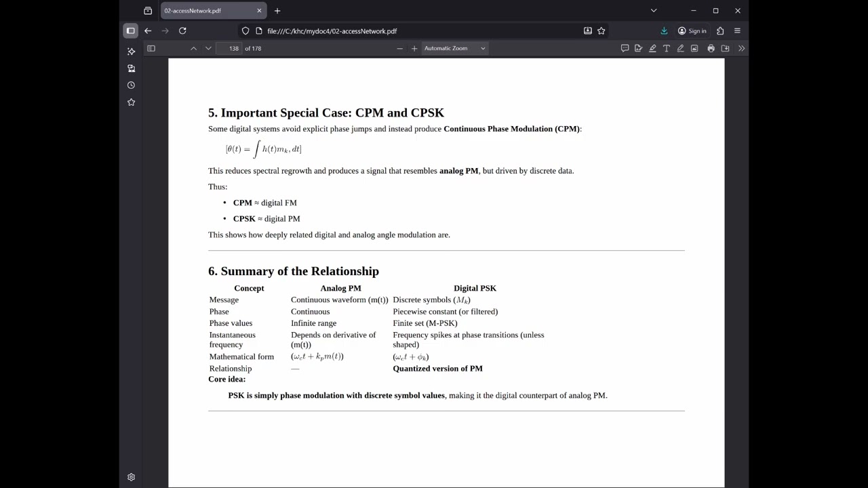Open the Firefox View recent browsing icon
The height and width of the screenshot is (488, 868).
pos(148,11)
